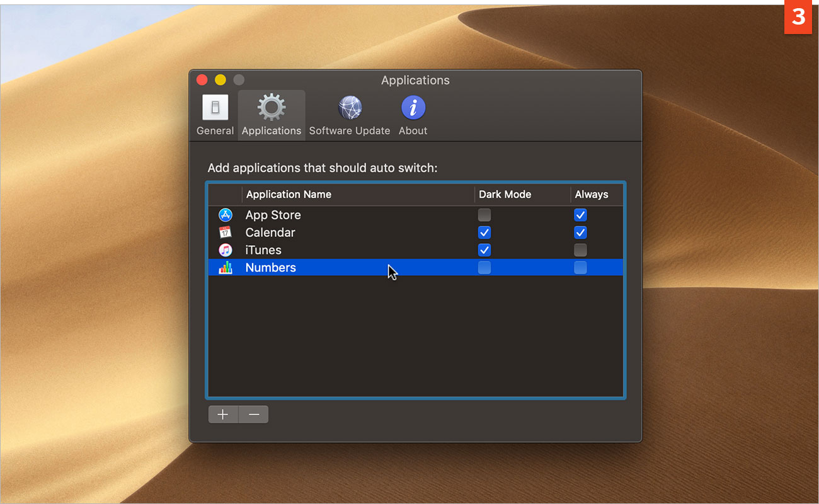This screenshot has width=819, height=504.
Task: Minimize the Applications window
Action: [x=220, y=80]
